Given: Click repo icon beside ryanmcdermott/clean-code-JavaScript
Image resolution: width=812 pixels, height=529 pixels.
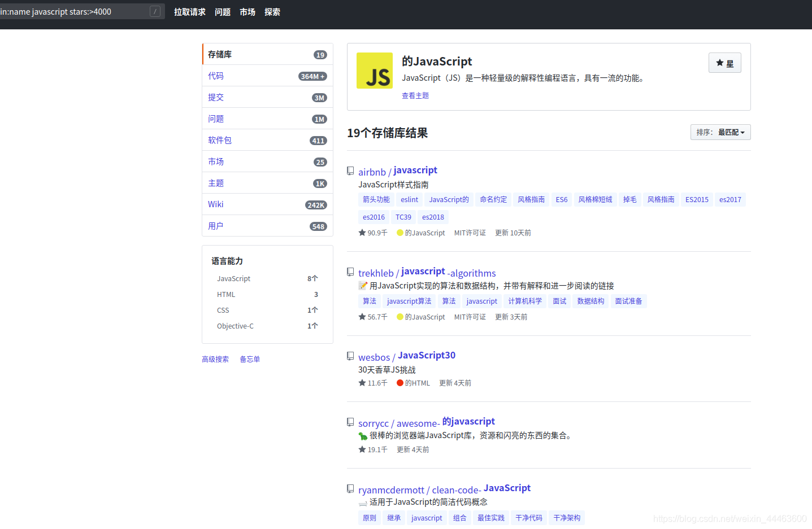Looking at the screenshot, I should (350, 489).
